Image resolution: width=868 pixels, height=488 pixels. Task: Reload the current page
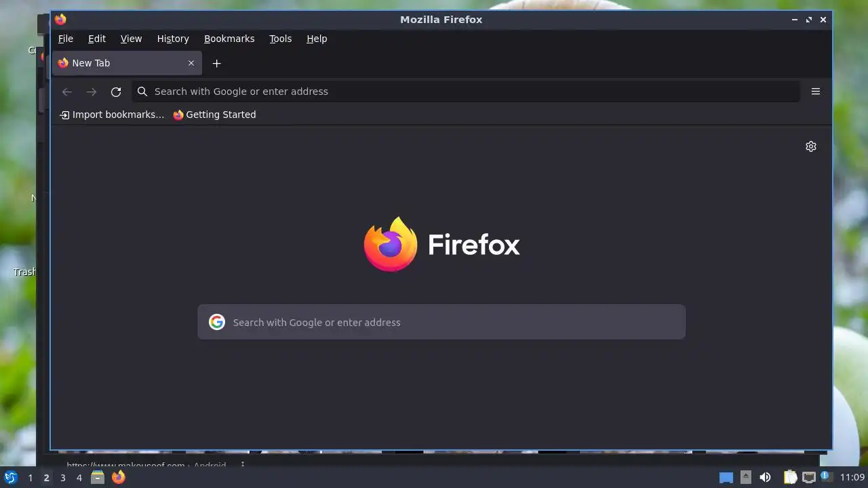116,91
